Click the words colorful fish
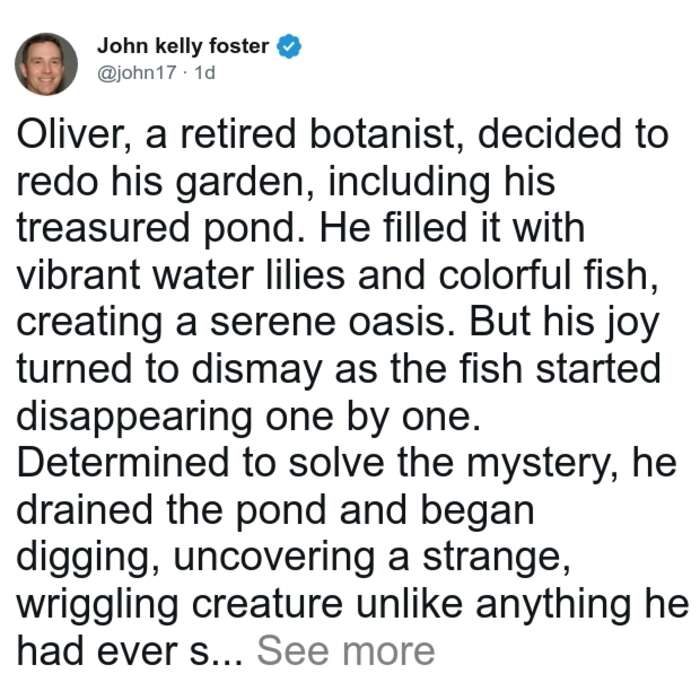Image resolution: width=700 pixels, height=700 pixels. (x=549, y=275)
